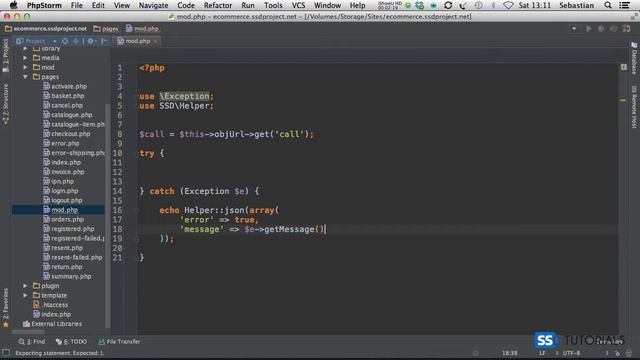Click the sync circular arrows menu bar icon
This screenshot has width=640, height=360.
pos(448,5)
